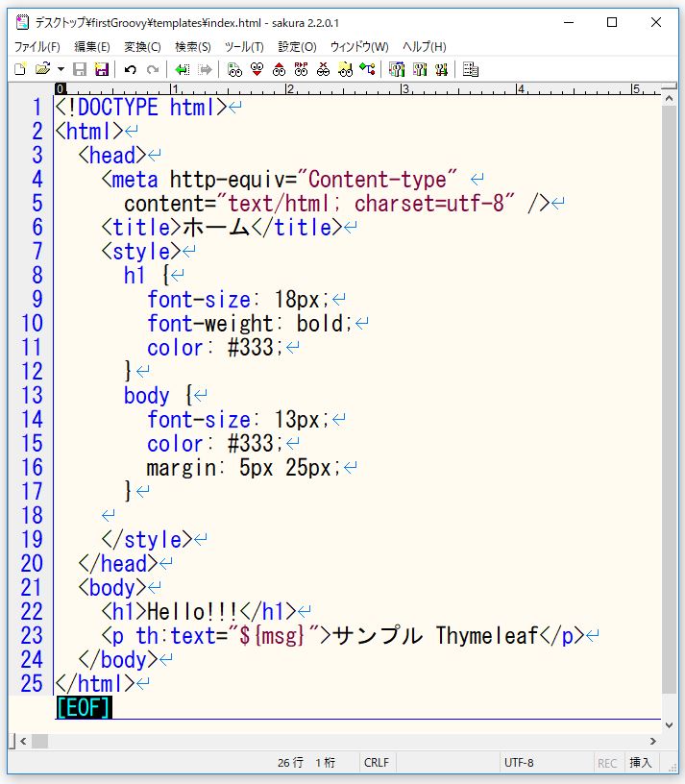The width and height of the screenshot is (685, 784).
Task: Expand the Open file recent-list dropdown arrow
Action: point(61,69)
